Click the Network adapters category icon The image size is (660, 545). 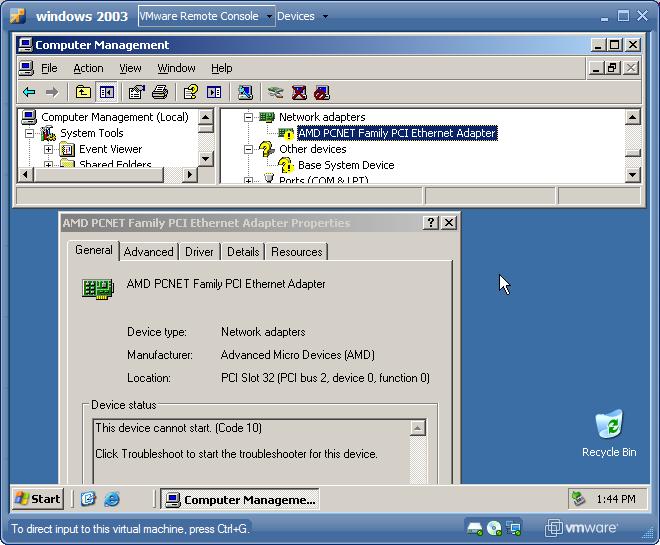[x=266, y=117]
